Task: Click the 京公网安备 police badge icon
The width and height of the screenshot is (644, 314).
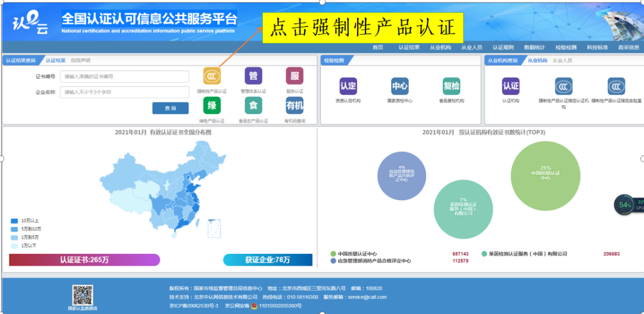Action: click(x=254, y=306)
